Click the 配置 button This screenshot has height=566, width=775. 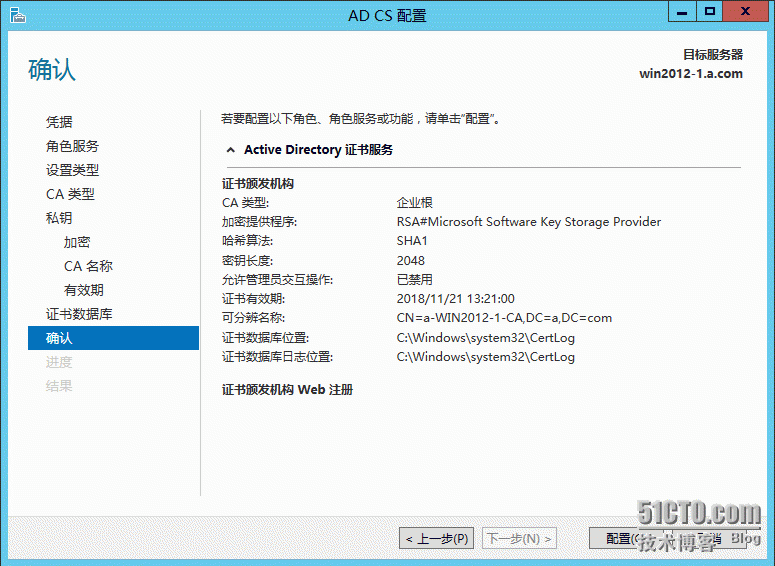click(626, 538)
